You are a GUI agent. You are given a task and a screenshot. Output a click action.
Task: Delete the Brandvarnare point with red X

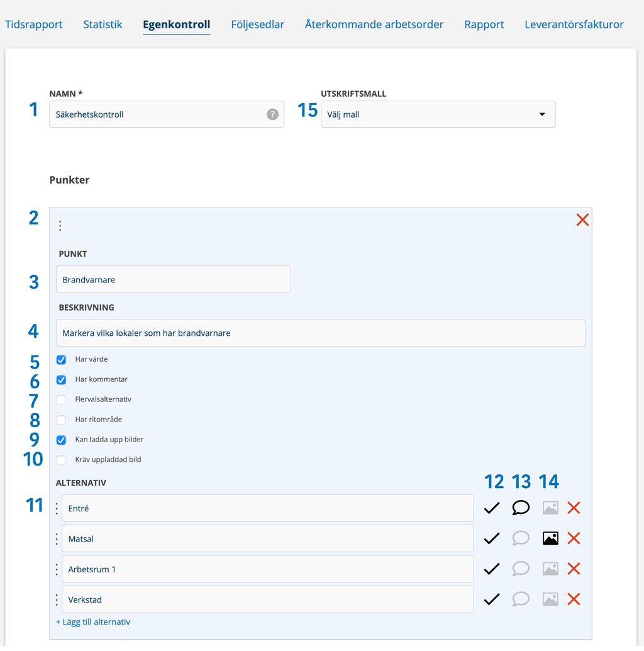tap(582, 220)
